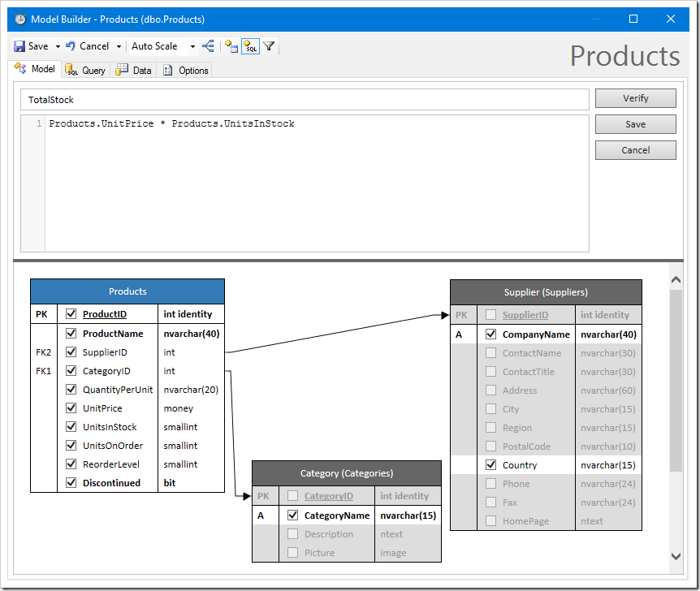Viewport: 700px width, 591px height.
Task: Enable the City field checkbox
Action: click(x=490, y=409)
